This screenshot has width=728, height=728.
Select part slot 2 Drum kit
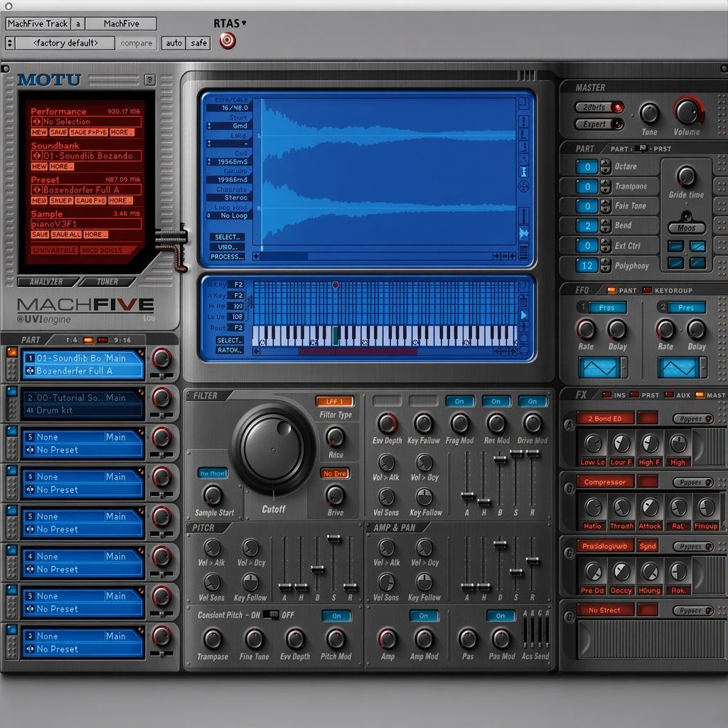(x=82, y=404)
